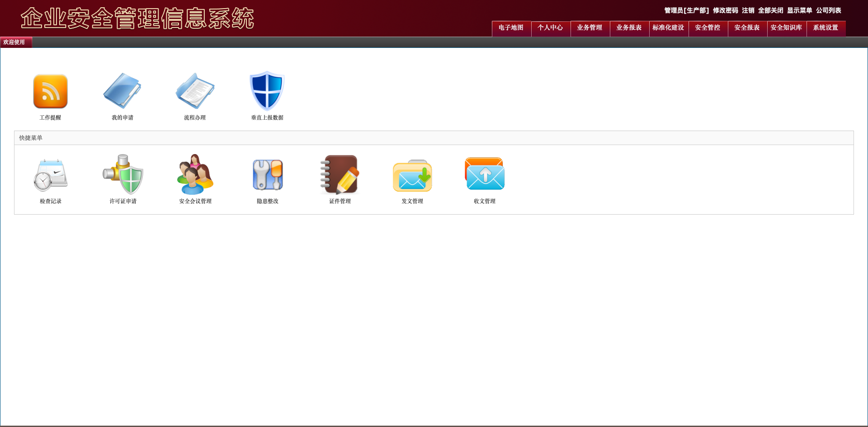Open 安全会议管理 people group icon
Viewport: 868px width, 427px height.
point(195,175)
